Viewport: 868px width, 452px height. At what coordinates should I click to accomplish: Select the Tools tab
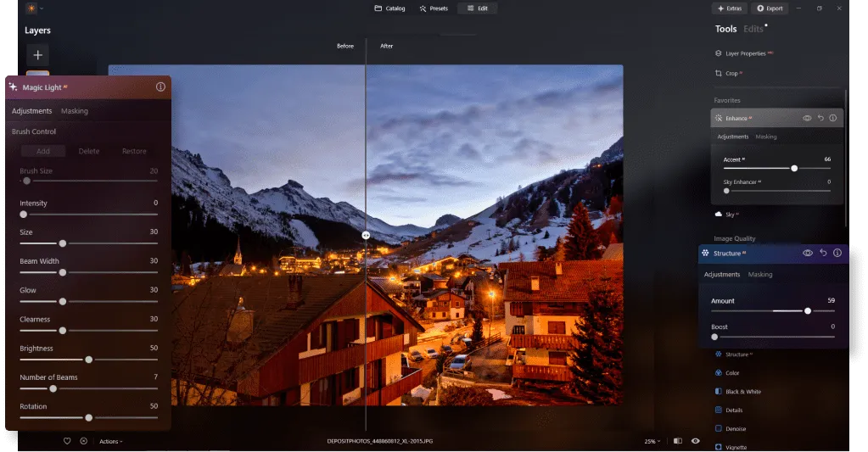click(725, 29)
